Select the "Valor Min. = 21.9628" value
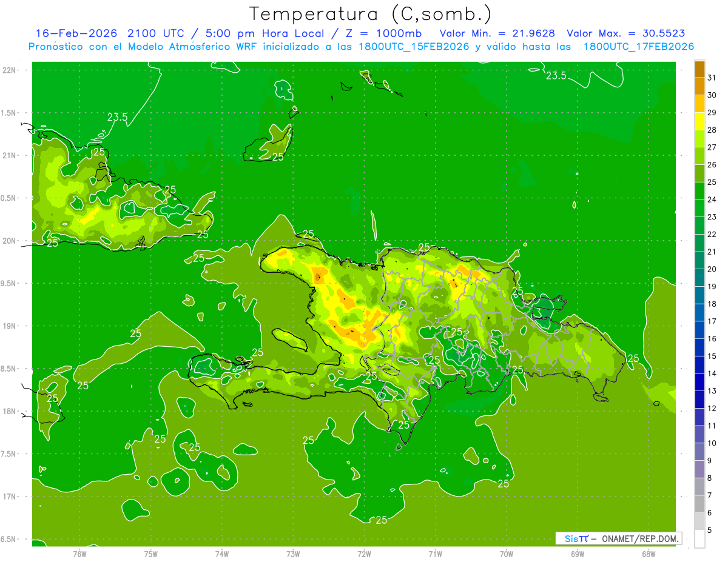The height and width of the screenshot is (562, 728). tap(497, 33)
